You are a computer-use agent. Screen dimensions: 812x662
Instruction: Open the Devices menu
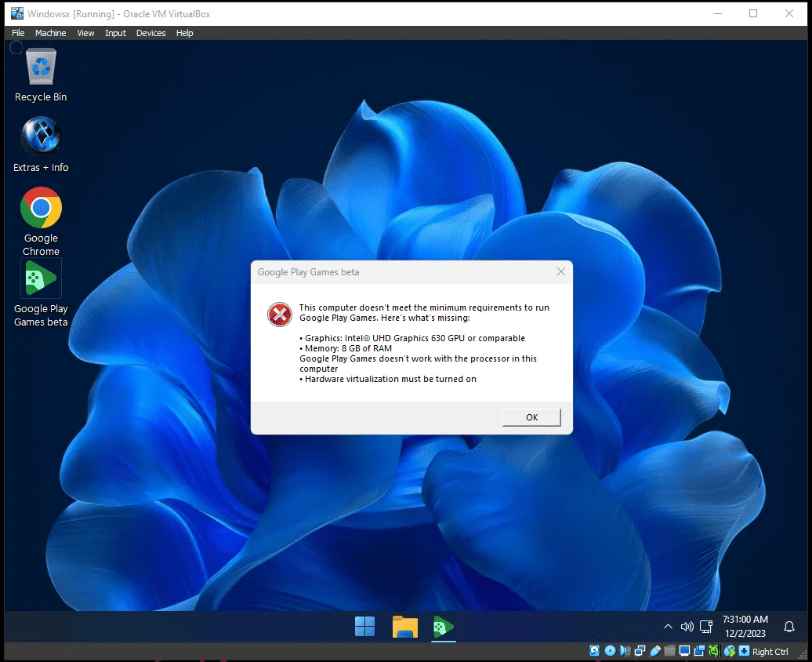pos(150,33)
